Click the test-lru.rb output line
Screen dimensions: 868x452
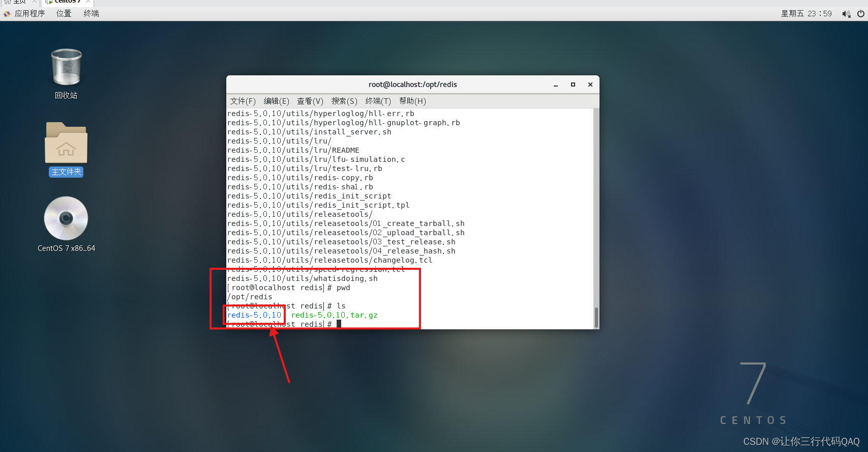point(305,168)
